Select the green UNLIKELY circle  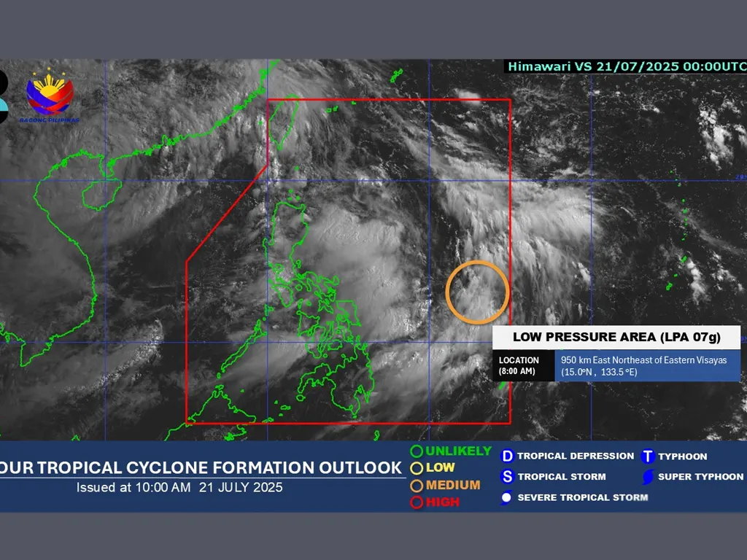(x=417, y=451)
